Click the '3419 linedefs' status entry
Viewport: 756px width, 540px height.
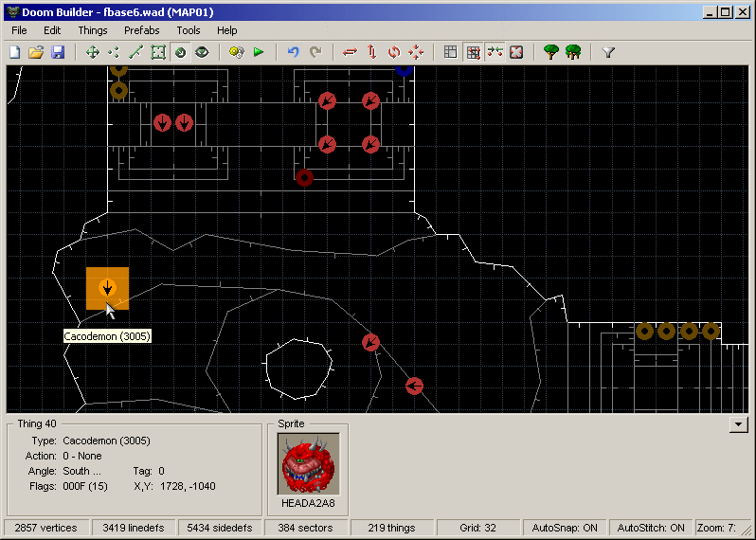134,528
